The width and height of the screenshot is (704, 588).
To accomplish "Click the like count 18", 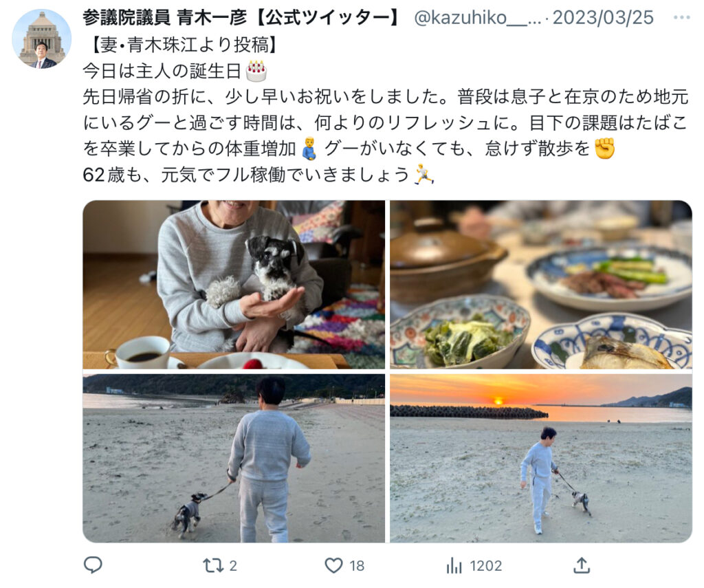I will pos(357,565).
